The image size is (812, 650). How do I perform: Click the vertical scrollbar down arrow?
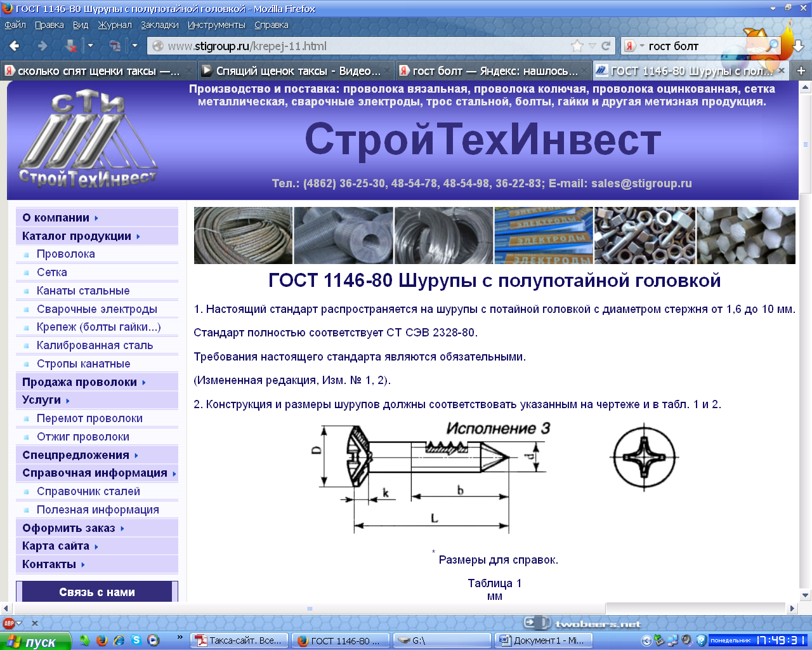(x=806, y=595)
